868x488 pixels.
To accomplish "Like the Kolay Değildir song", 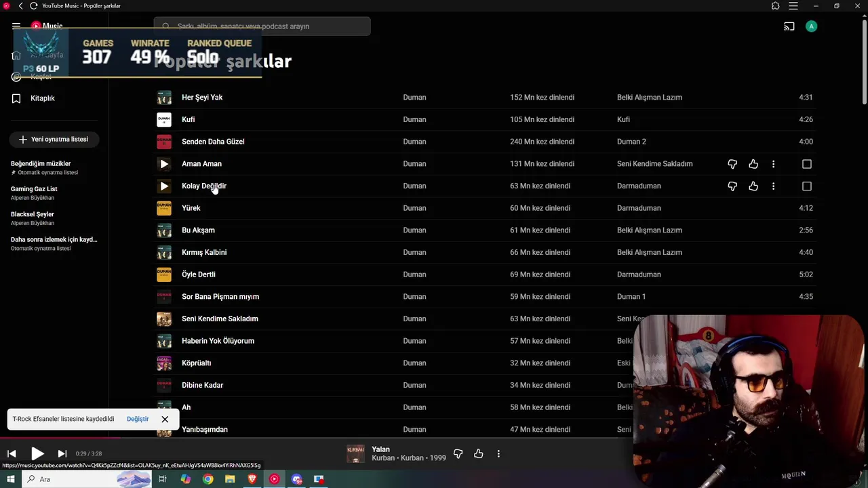I will pos(753,186).
